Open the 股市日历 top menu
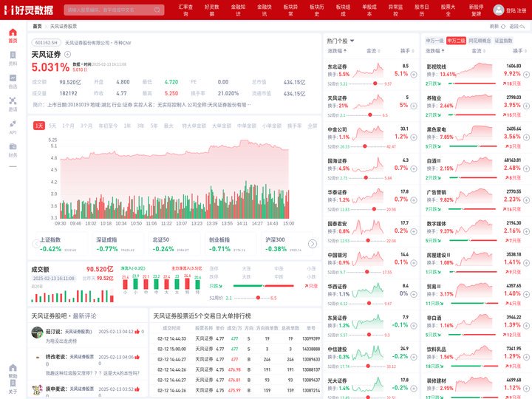 pyautogui.click(x=422, y=10)
